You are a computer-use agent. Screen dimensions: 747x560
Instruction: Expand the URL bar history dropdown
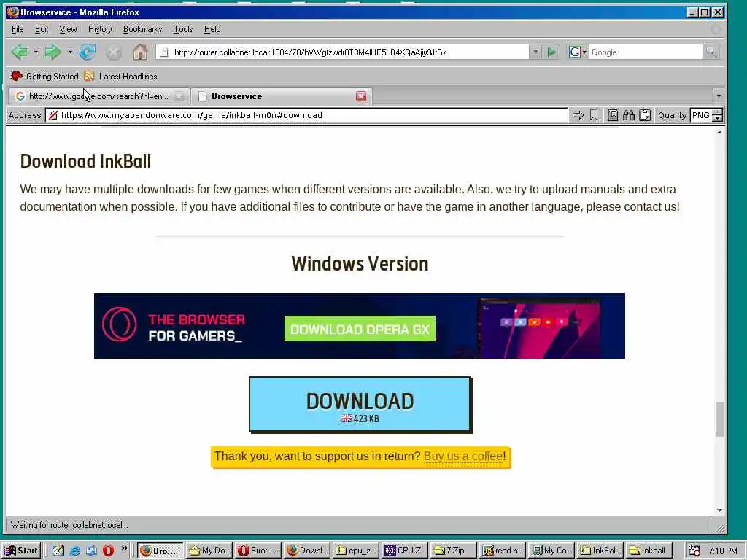[x=535, y=52]
